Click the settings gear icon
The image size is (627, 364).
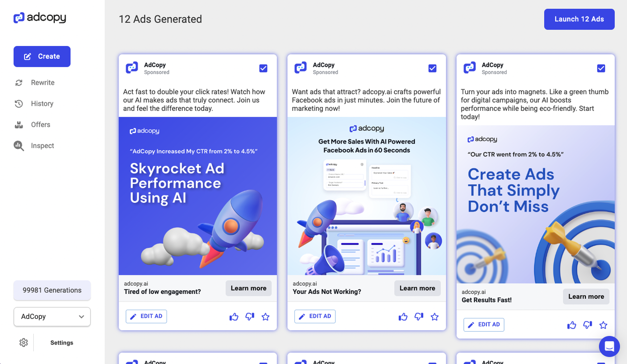coord(24,342)
